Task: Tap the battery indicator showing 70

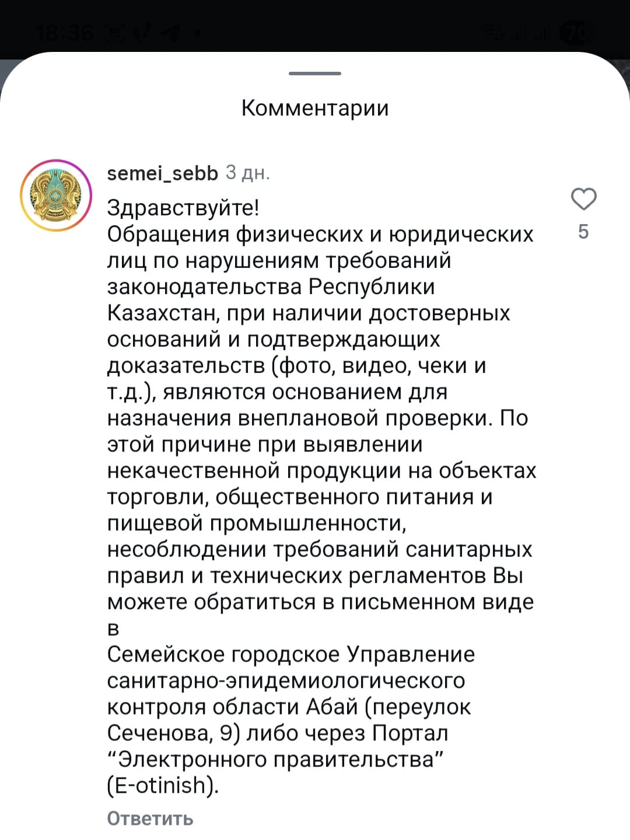Action: click(574, 33)
